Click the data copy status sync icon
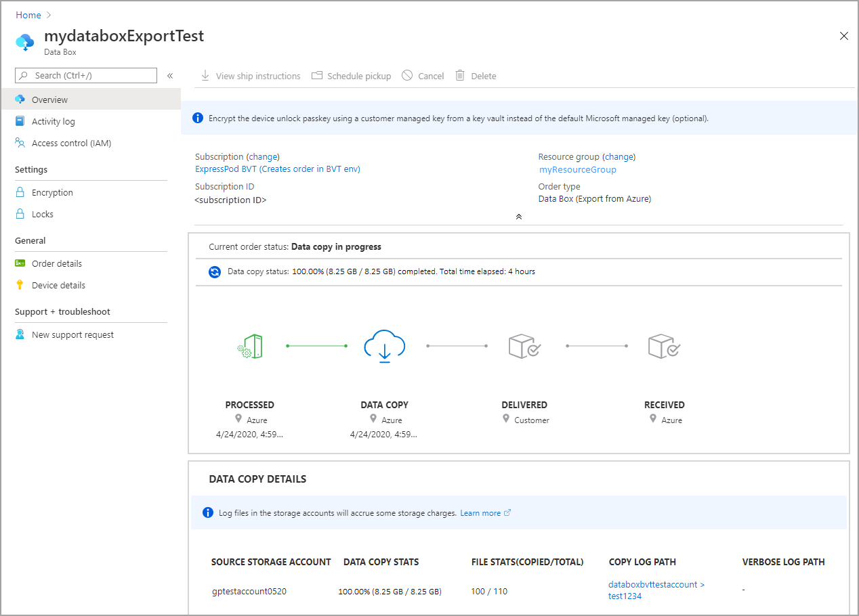The image size is (859, 616). point(215,271)
